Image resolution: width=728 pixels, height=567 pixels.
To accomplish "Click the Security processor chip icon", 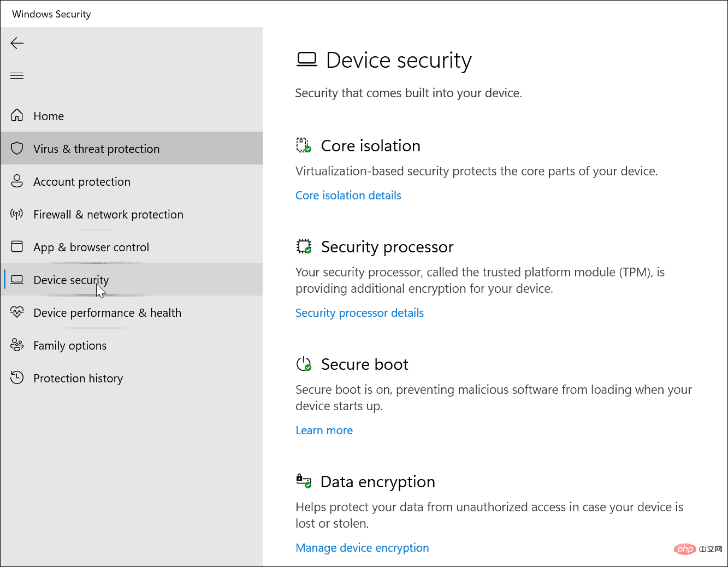I will click(304, 246).
